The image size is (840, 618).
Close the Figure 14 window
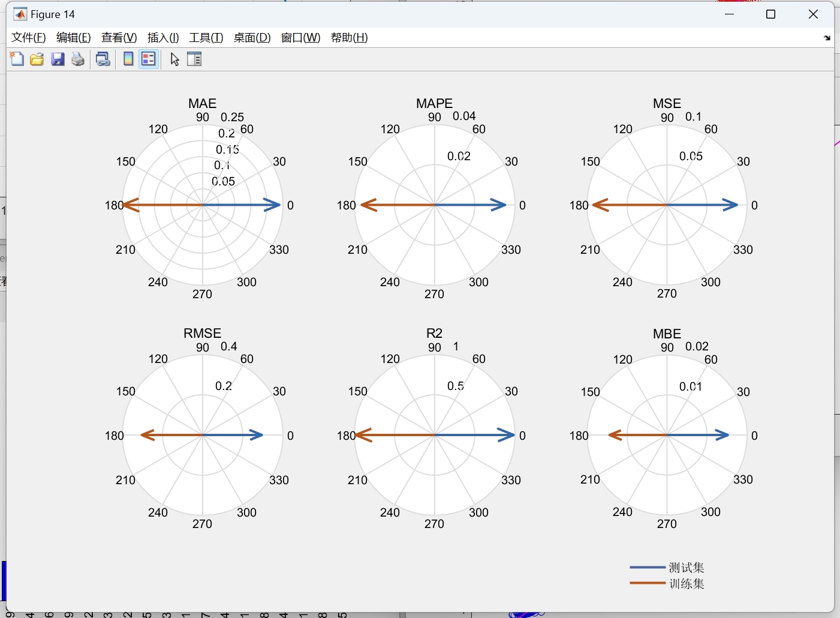click(813, 14)
